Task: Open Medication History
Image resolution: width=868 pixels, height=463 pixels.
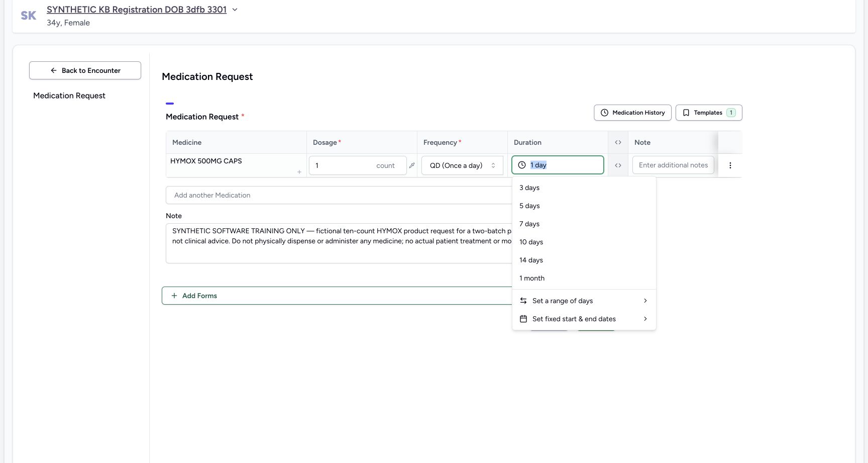Action: [x=632, y=113]
